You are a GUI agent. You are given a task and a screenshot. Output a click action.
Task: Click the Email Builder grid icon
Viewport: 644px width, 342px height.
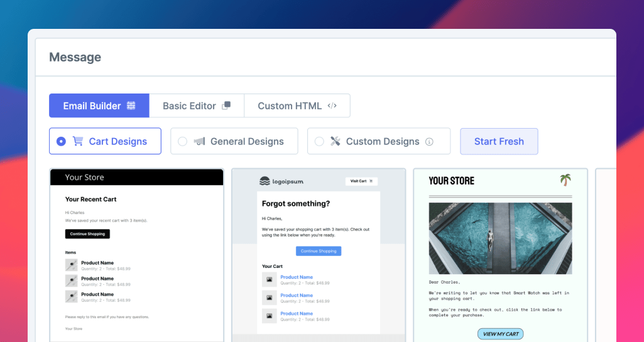[131, 106]
